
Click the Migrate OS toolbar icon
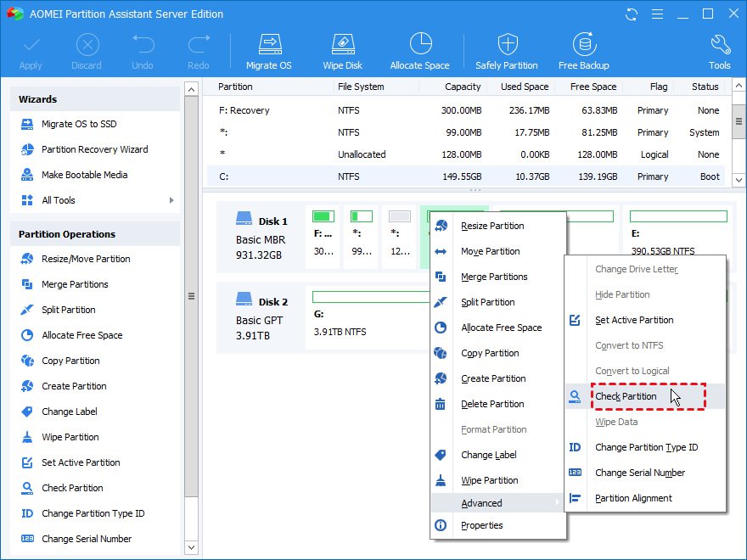269,52
